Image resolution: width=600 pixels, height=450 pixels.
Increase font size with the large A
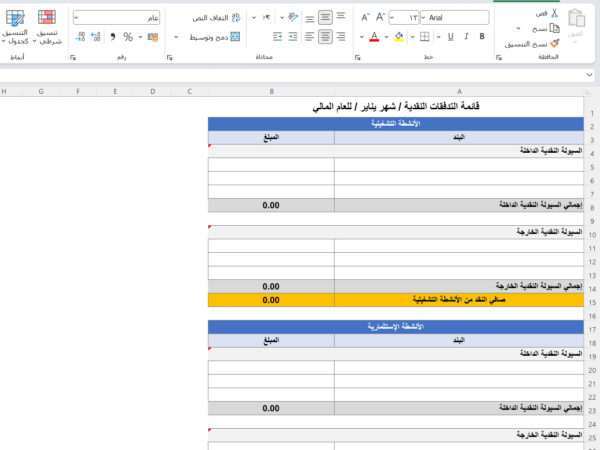pyautogui.click(x=380, y=17)
